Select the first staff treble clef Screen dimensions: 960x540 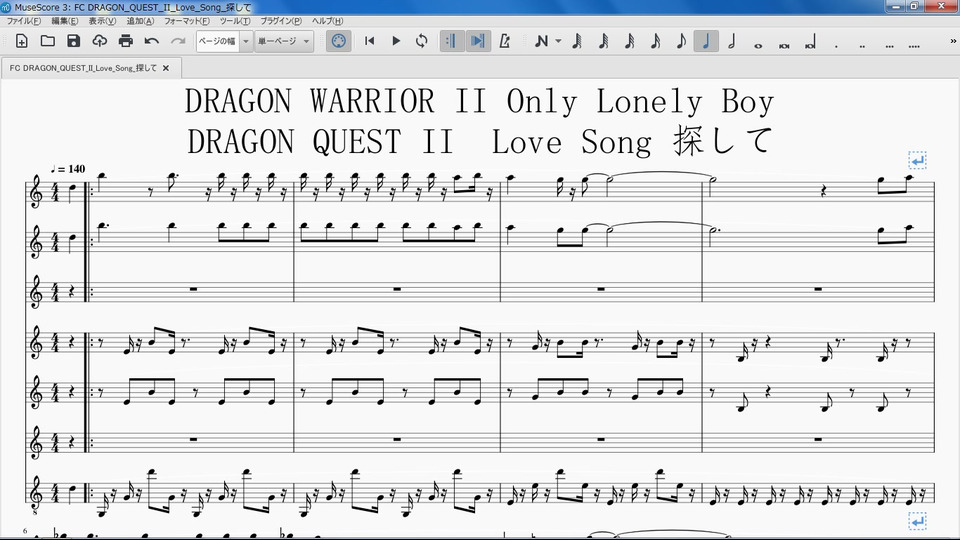coord(36,192)
